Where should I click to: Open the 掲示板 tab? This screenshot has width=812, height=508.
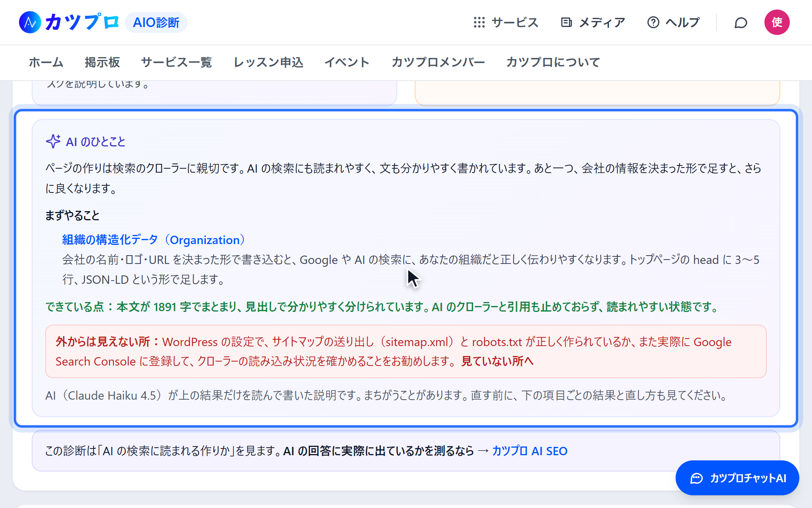pyautogui.click(x=102, y=62)
